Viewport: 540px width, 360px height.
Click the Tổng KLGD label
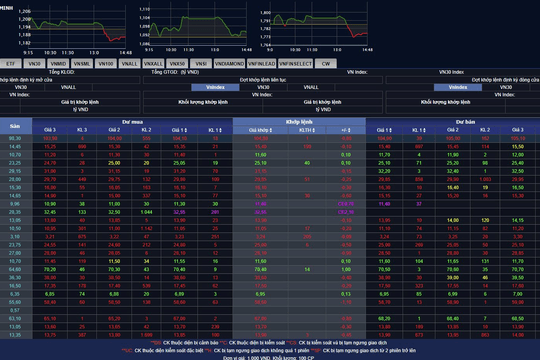61,72
